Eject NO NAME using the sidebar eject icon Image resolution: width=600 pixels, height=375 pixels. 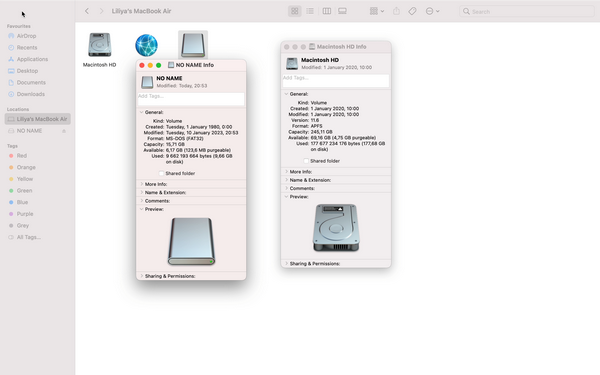64,131
